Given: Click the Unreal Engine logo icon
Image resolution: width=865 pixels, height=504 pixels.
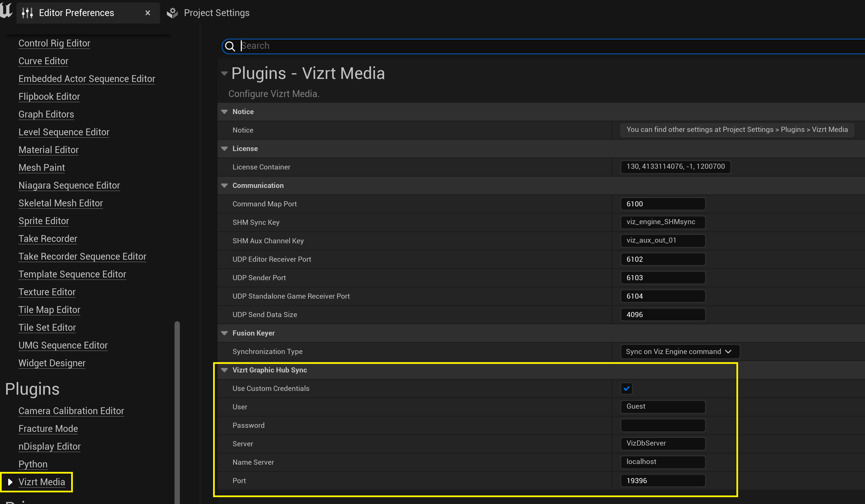Looking at the screenshot, I should [x=6, y=10].
